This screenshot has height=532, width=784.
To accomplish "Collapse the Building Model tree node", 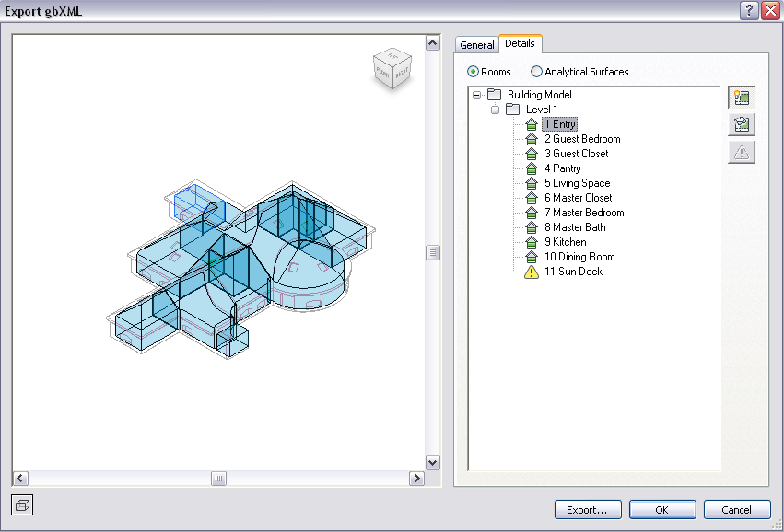I will (477, 95).
